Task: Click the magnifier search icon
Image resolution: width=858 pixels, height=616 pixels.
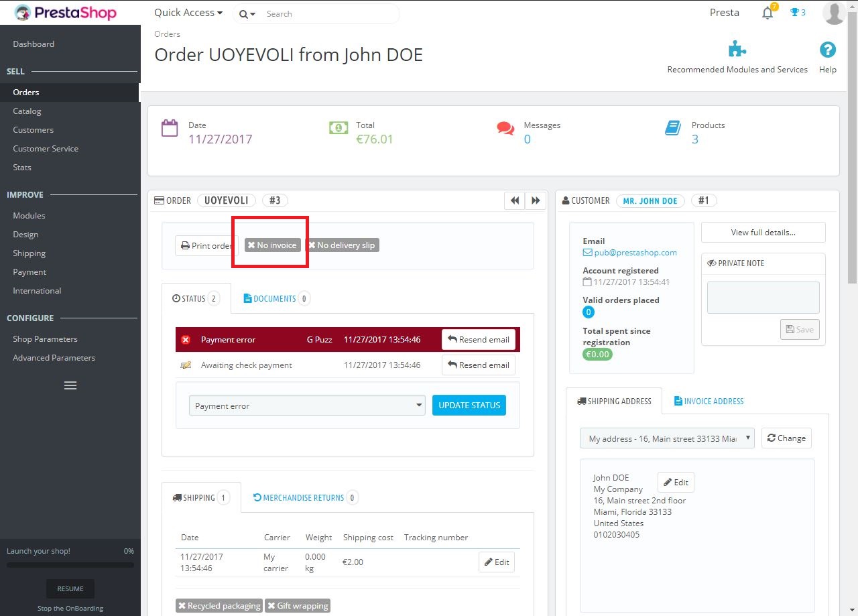Action: point(243,14)
